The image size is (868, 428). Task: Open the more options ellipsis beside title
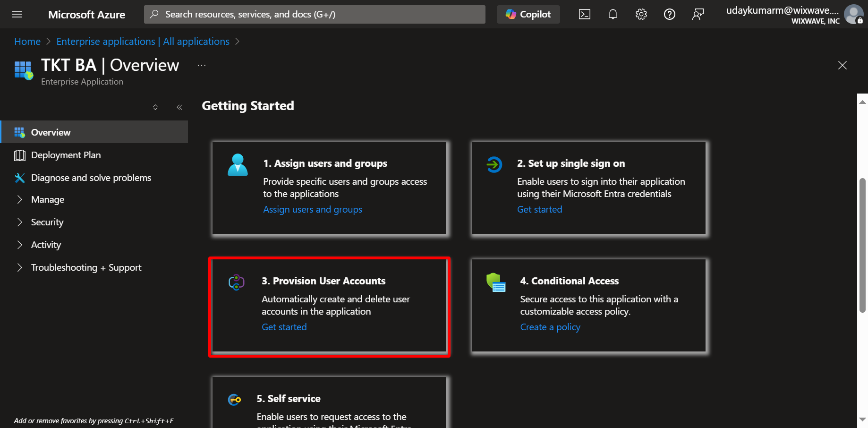pyautogui.click(x=202, y=65)
